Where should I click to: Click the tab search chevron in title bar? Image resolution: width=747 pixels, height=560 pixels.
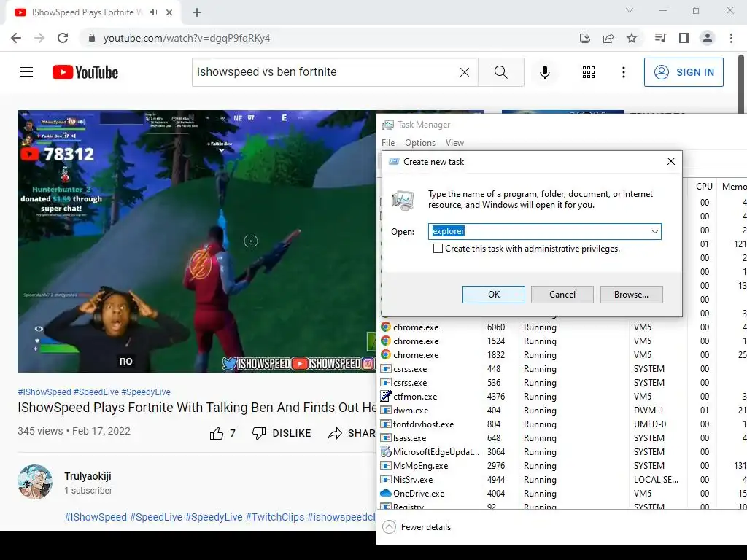630,10
